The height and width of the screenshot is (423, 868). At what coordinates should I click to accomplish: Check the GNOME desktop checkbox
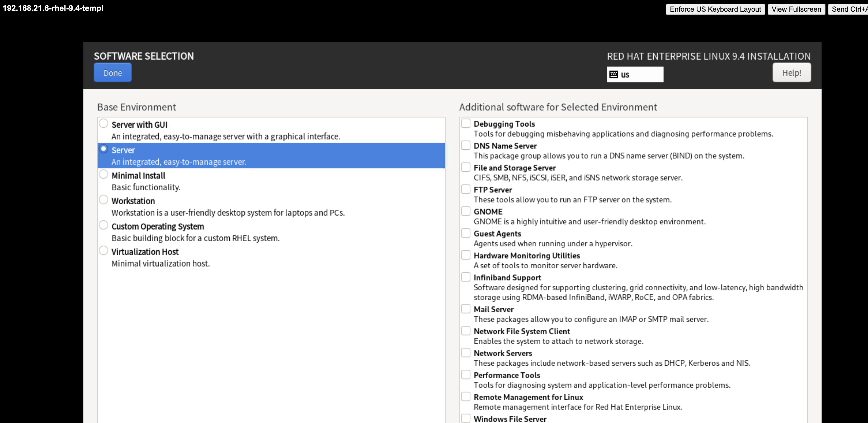(x=465, y=211)
